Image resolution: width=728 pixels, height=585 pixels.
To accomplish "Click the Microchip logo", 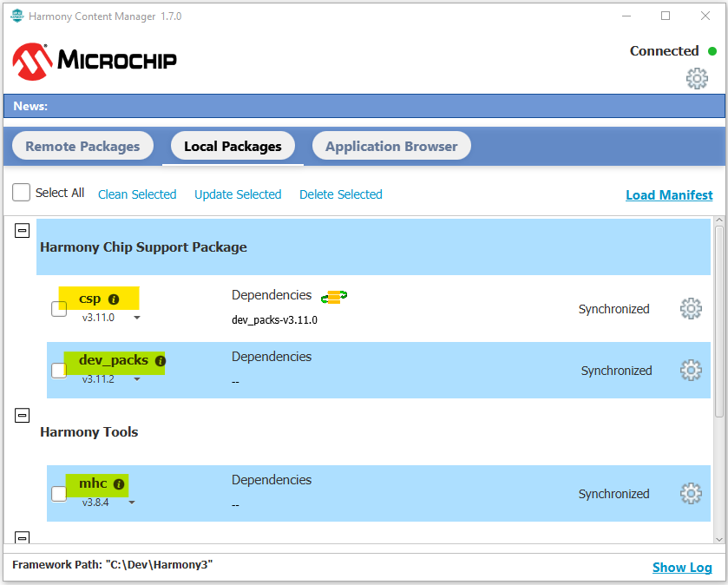I will tap(95, 62).
